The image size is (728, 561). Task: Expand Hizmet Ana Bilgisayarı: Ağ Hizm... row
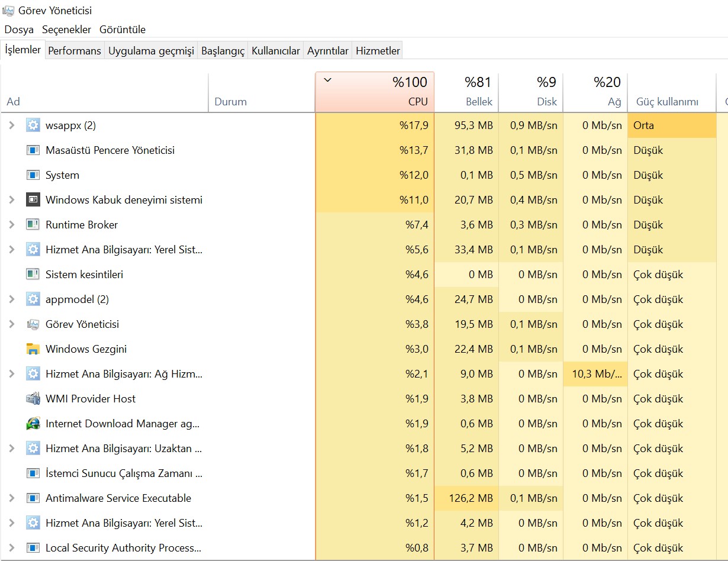point(11,374)
